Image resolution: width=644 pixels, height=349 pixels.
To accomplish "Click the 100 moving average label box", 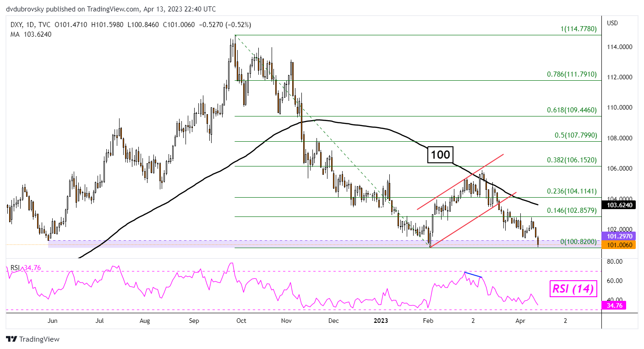I will [x=440, y=155].
